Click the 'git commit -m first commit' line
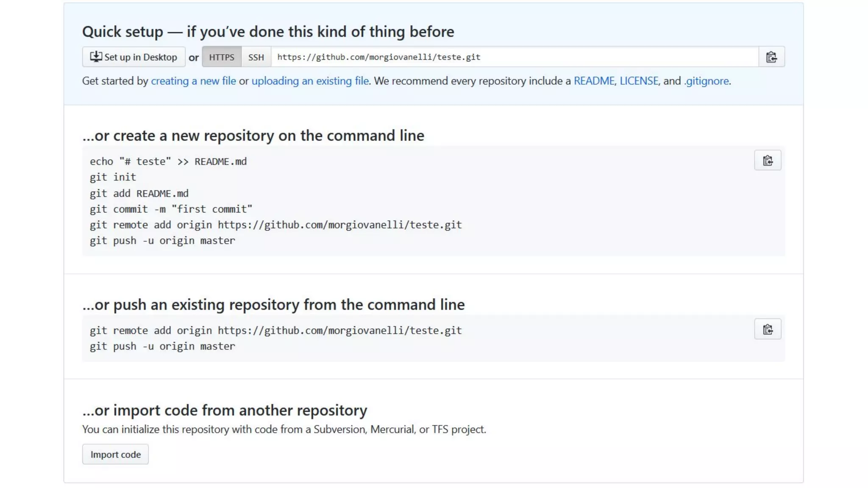The image size is (868, 488). (x=171, y=209)
